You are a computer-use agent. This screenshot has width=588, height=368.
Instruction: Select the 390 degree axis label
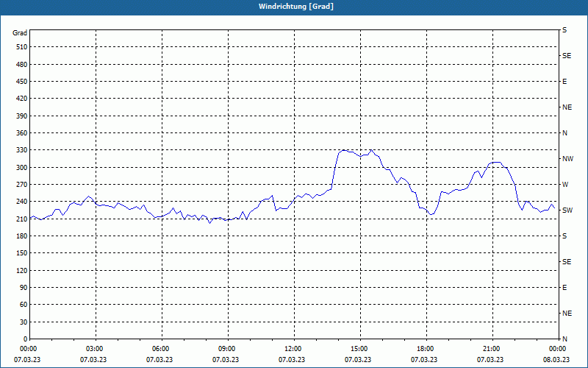(21, 116)
